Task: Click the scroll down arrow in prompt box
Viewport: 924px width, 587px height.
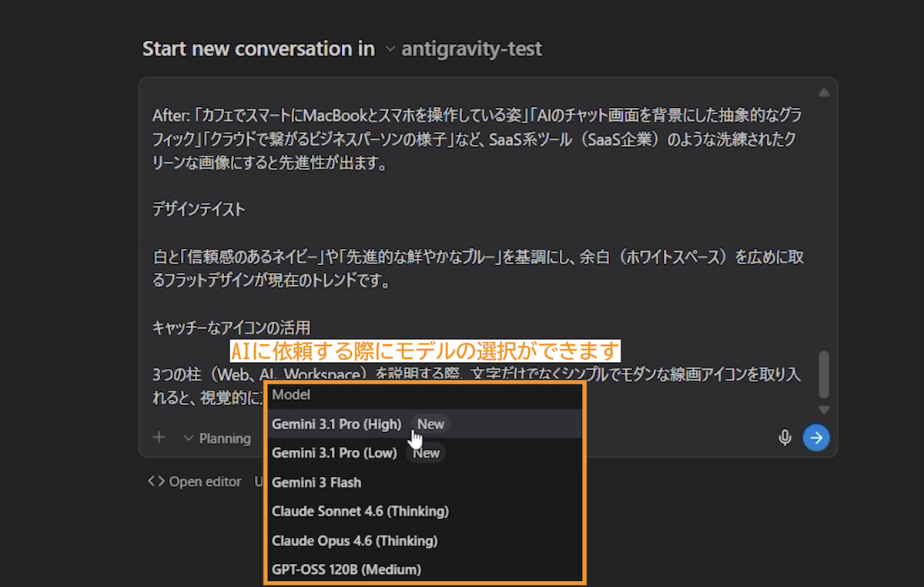Action: pos(824,410)
